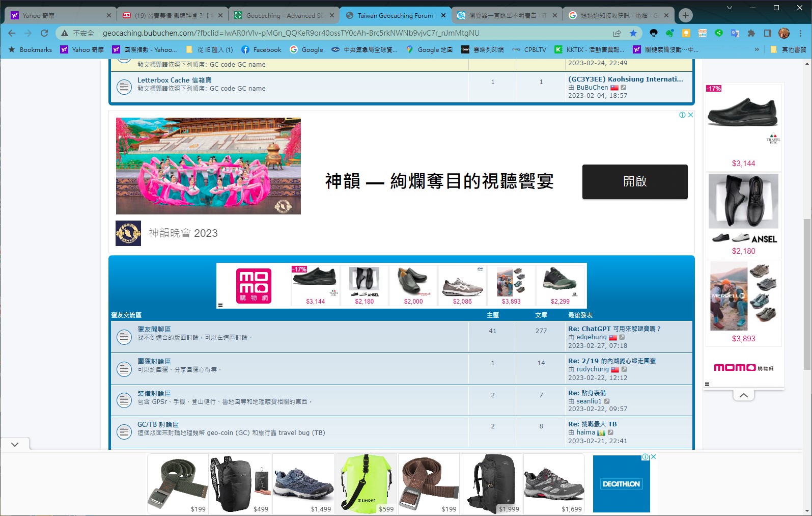The height and width of the screenshot is (516, 812).
Task: Reload the current page
Action: click(x=44, y=33)
